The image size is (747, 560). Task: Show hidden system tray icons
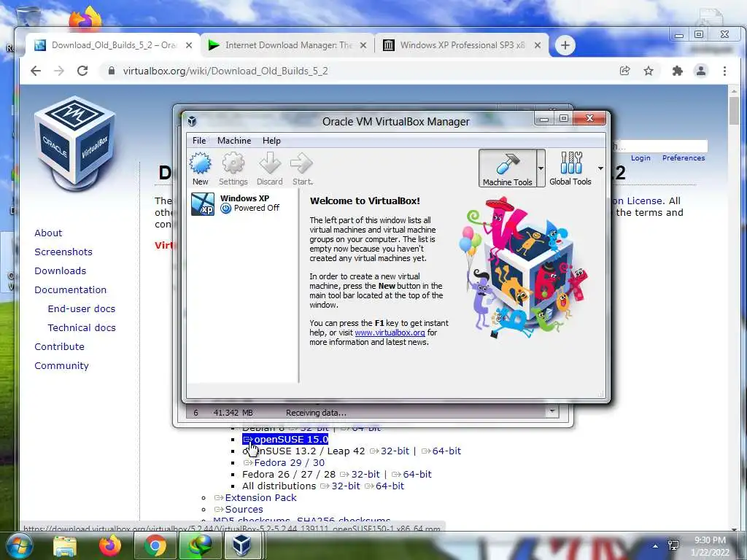[656, 546]
